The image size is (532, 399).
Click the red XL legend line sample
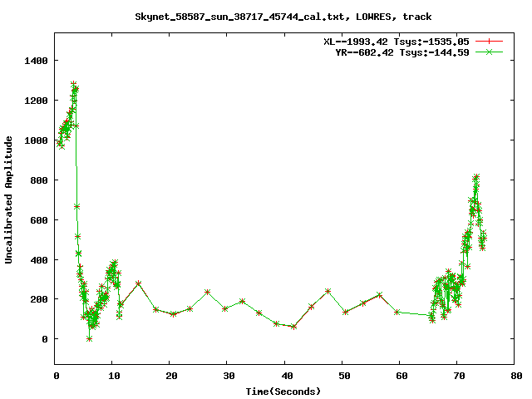489,42
